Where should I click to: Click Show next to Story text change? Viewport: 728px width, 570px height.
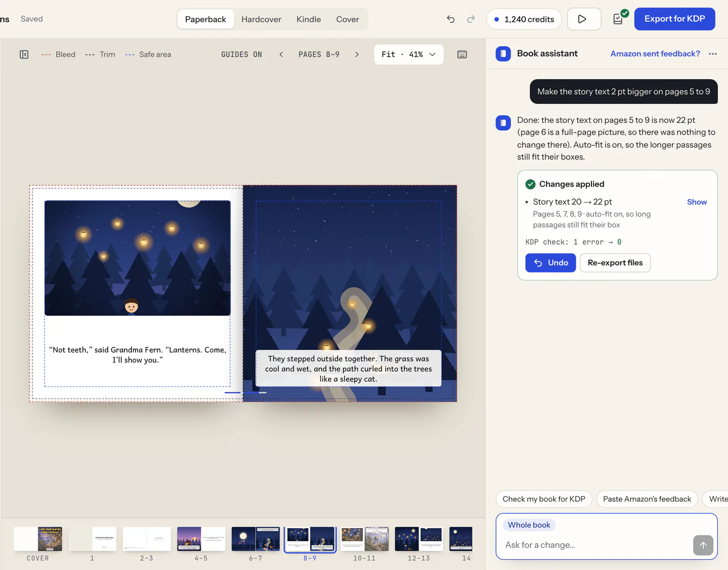click(x=697, y=202)
